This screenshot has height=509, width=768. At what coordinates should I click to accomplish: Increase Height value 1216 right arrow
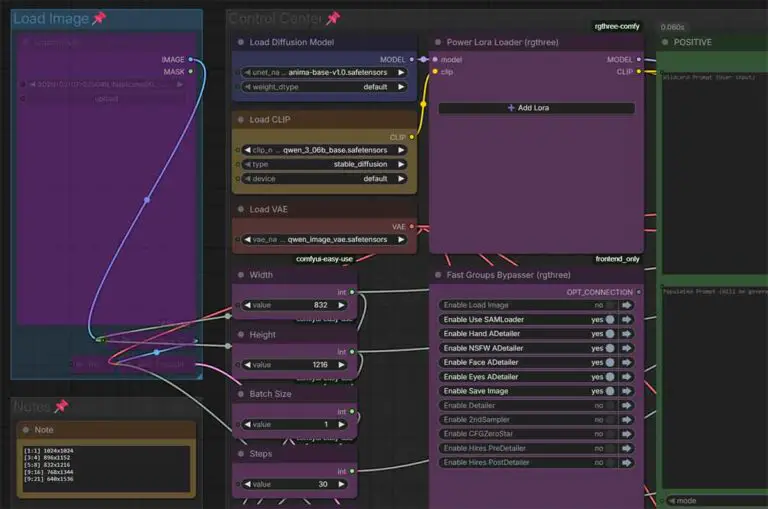coord(341,365)
